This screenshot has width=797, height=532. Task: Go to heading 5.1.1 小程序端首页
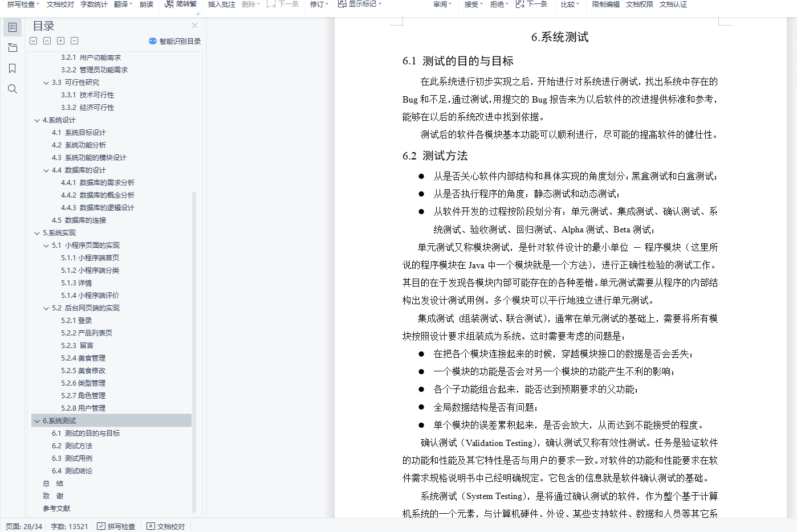[90, 258]
